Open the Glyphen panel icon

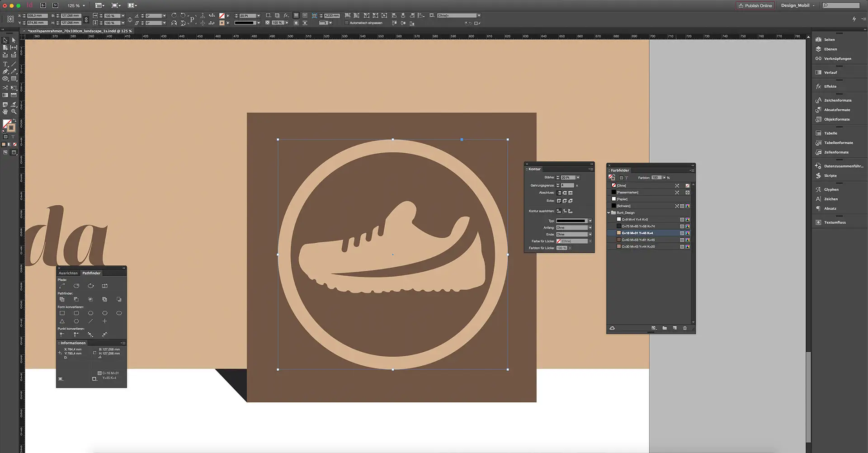coord(819,189)
